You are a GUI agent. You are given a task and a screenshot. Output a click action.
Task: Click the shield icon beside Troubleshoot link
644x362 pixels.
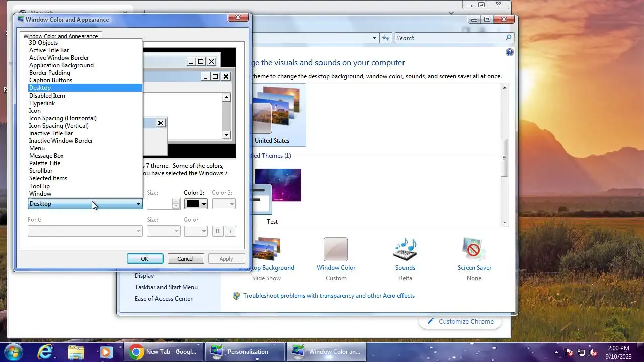click(x=236, y=296)
